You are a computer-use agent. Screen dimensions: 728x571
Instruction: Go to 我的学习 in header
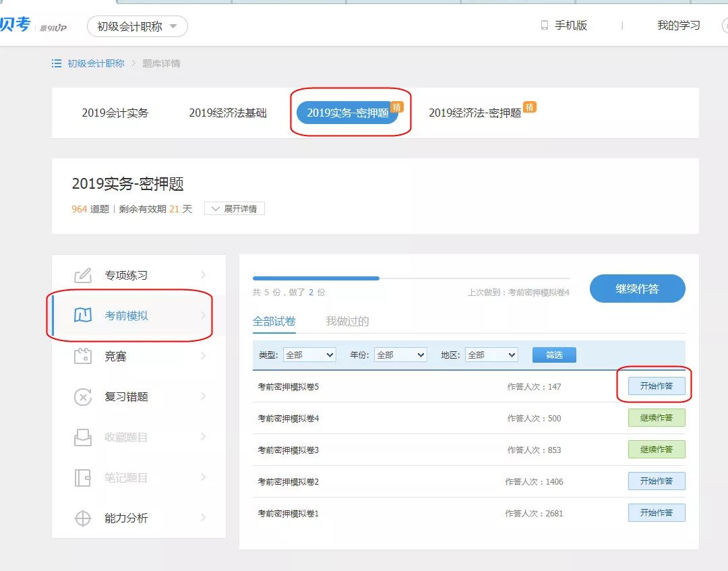pyautogui.click(x=678, y=25)
